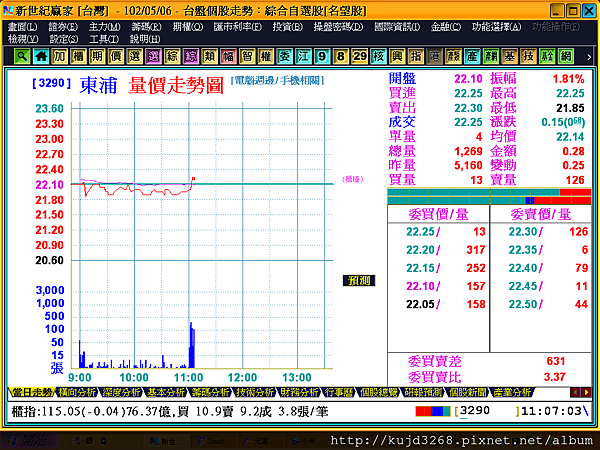This screenshot has width=600, height=450.
Task: Click the 29 toolbar icon
Action: coord(360,56)
